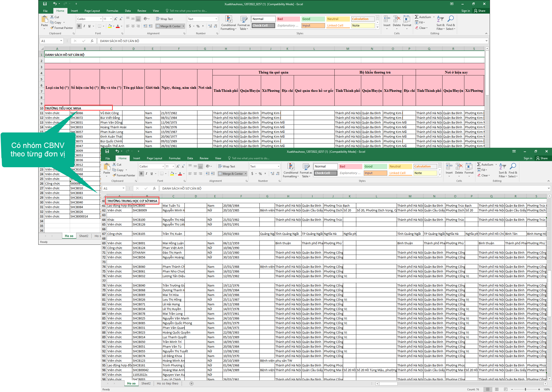The height and width of the screenshot is (392, 552).
Task: Open font size dropdown in background window
Action: [x=111, y=19]
